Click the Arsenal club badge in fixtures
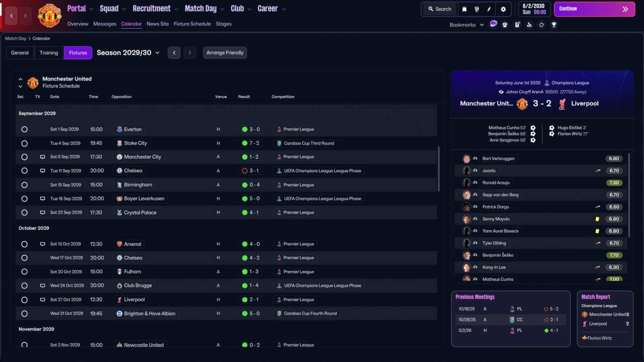 (119, 244)
